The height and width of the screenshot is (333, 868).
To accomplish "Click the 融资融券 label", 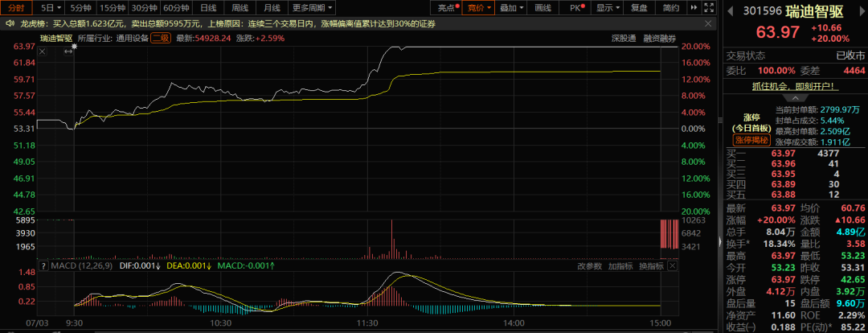I will pos(660,39).
